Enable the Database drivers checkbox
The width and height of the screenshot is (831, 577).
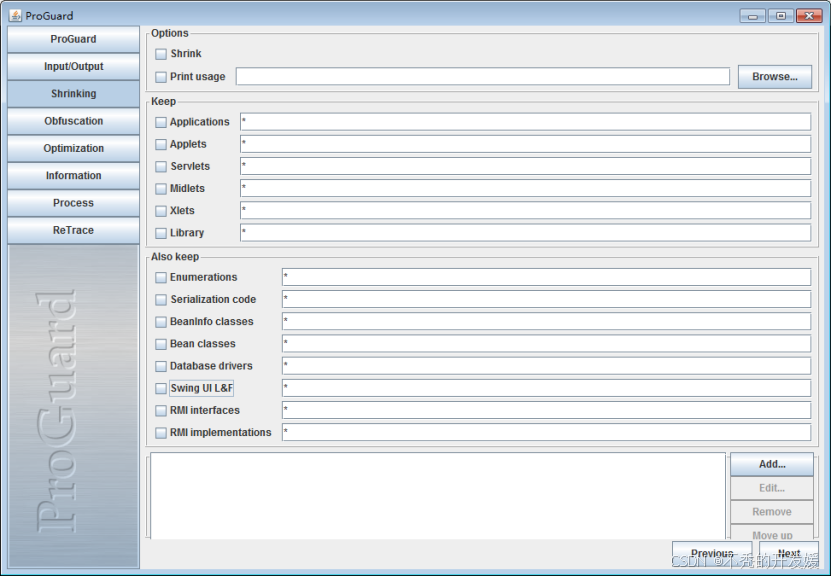point(161,367)
